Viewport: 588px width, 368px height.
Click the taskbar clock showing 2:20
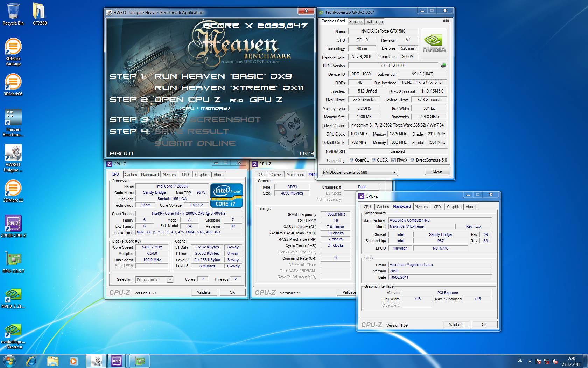571,361
